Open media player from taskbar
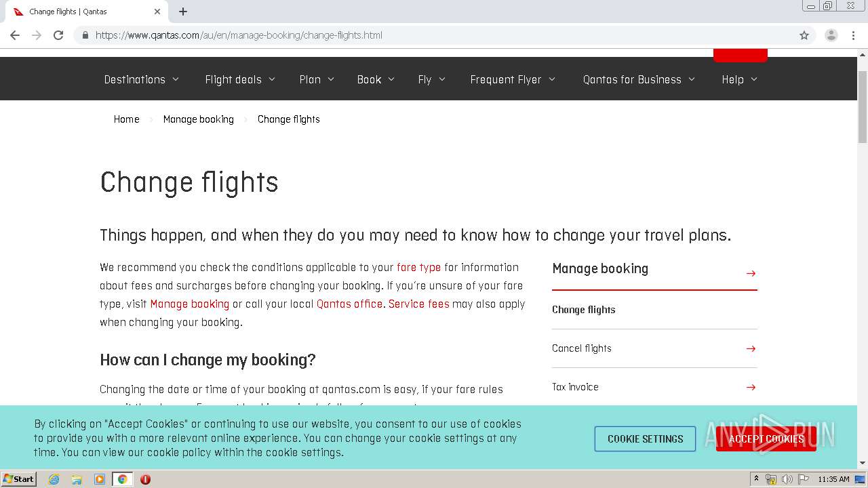 [x=100, y=479]
